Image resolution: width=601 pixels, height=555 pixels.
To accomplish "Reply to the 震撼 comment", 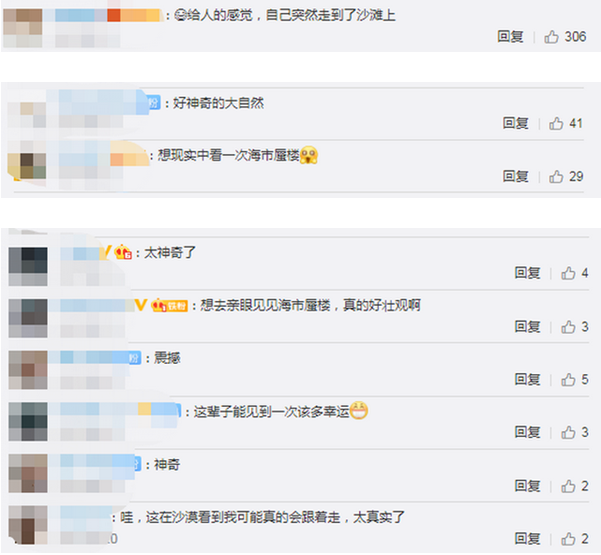I will click(527, 379).
